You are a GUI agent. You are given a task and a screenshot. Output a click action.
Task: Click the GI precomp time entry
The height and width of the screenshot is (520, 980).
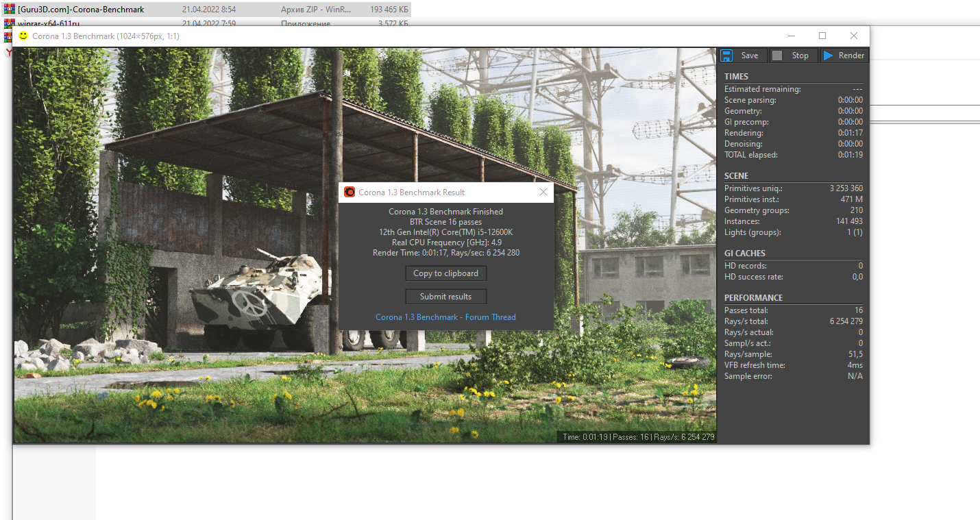pos(794,122)
